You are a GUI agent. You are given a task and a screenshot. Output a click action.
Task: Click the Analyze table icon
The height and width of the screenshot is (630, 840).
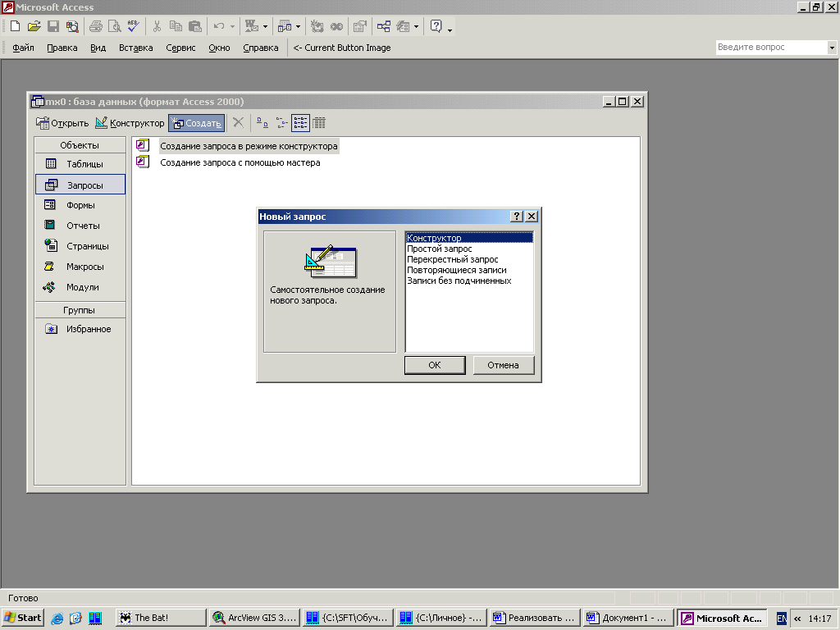(x=285, y=25)
